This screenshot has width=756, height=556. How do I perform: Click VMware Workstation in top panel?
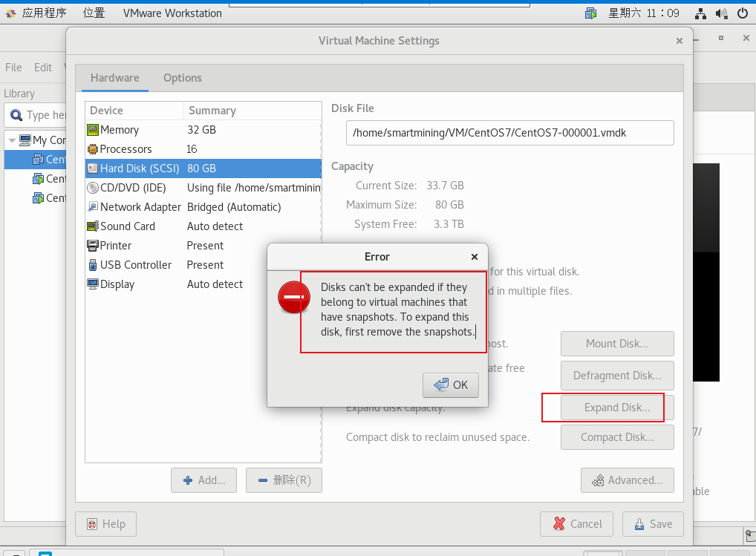tap(172, 13)
